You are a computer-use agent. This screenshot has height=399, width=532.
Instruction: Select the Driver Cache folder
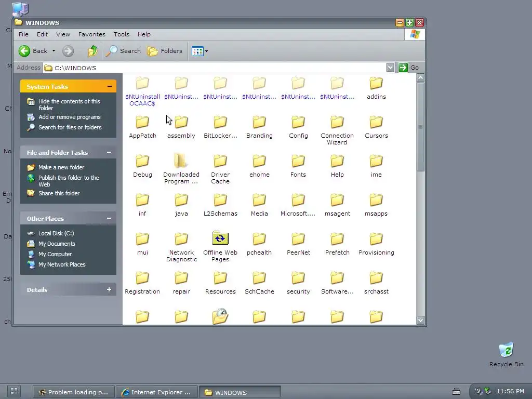point(220,169)
